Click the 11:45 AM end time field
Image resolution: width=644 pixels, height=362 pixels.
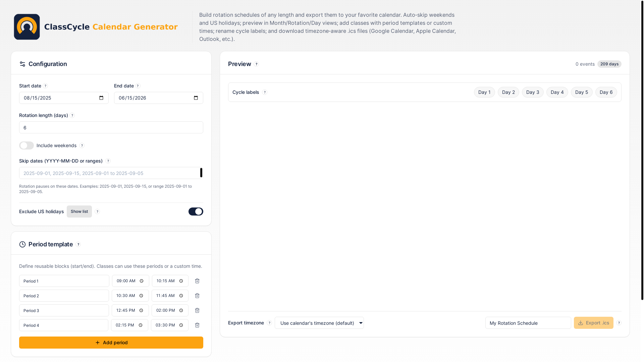tap(170, 296)
